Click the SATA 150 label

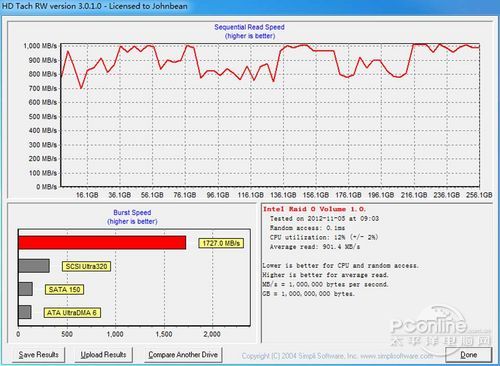click(64, 289)
